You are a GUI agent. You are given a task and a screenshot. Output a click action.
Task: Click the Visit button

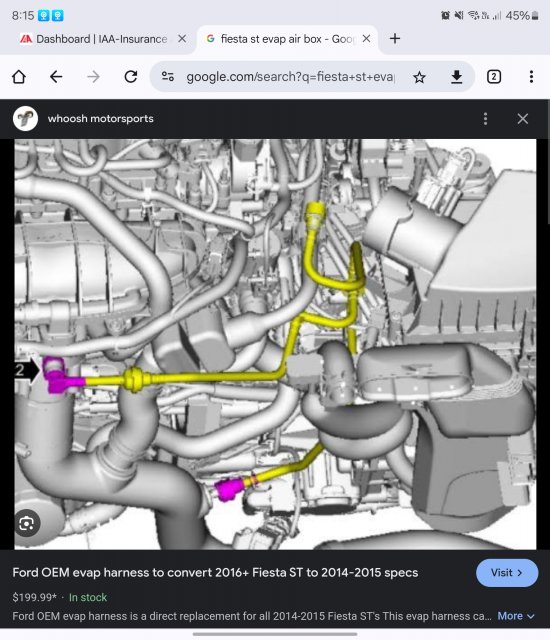507,573
